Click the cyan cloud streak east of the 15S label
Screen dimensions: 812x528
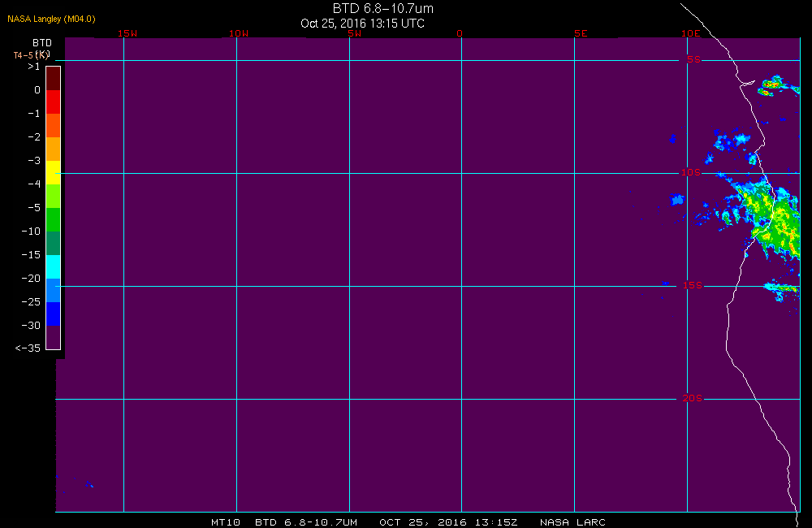781,290
